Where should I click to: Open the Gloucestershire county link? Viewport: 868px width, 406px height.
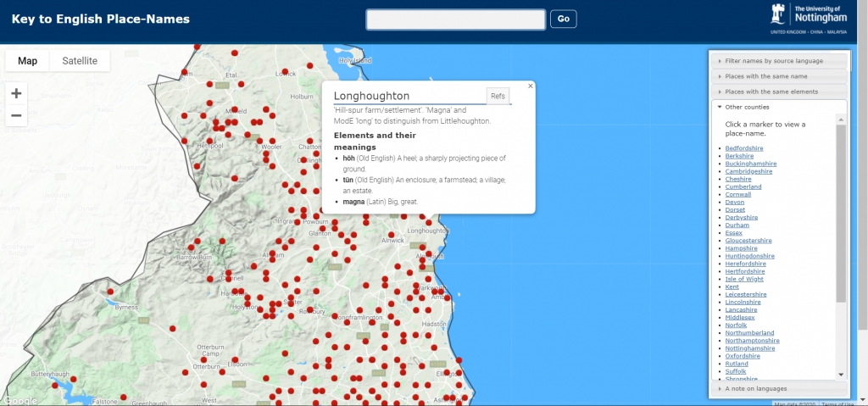(748, 241)
